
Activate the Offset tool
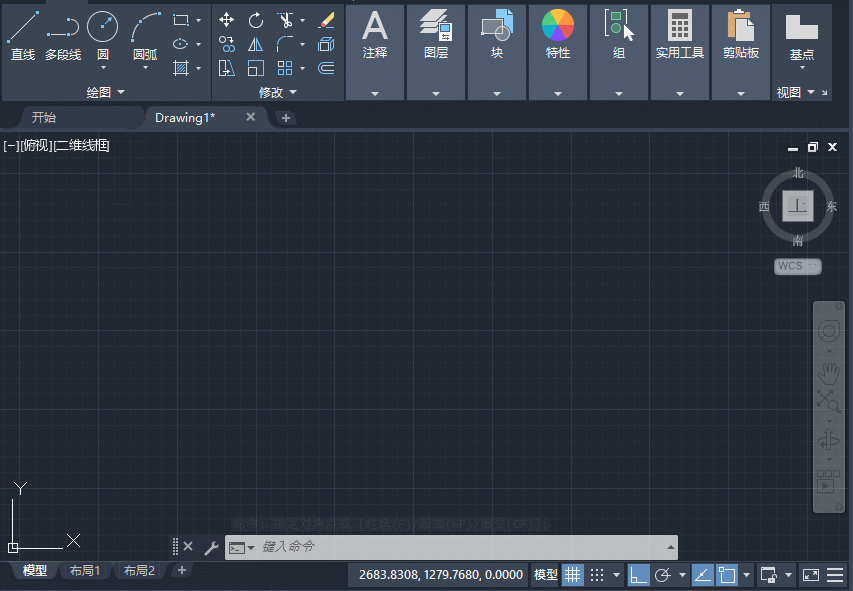(x=326, y=68)
